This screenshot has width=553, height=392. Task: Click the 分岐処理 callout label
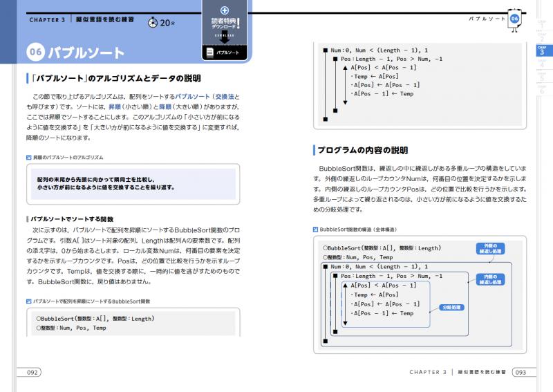pos(451,308)
